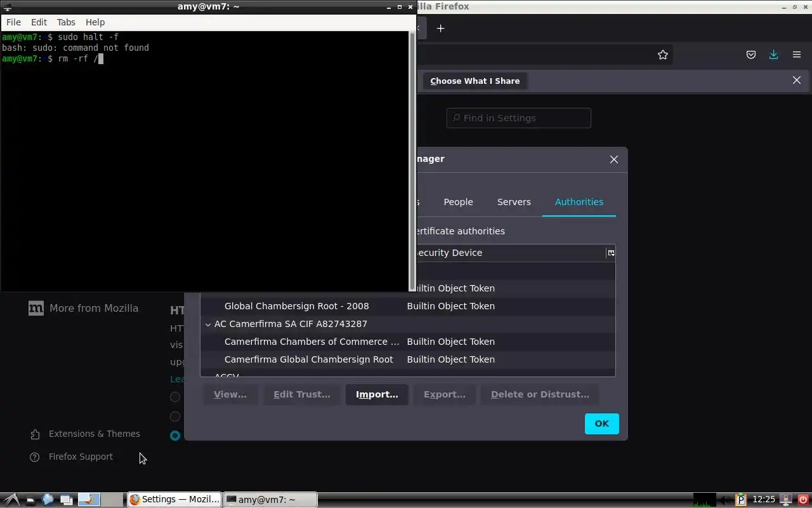Image resolution: width=812 pixels, height=508 pixels.
Task: Confirm the Certificate Manager with OK
Action: tap(601, 424)
